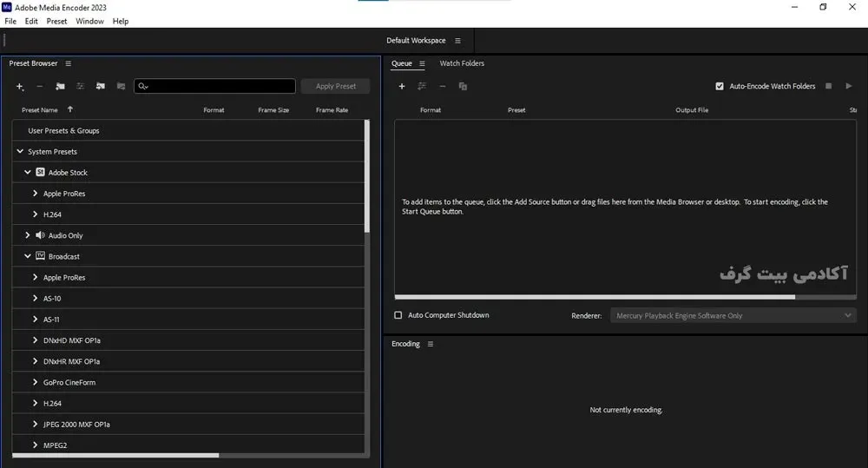Image resolution: width=868 pixels, height=468 pixels.
Task: Expand the AS-10 preset group
Action: pyautogui.click(x=35, y=298)
